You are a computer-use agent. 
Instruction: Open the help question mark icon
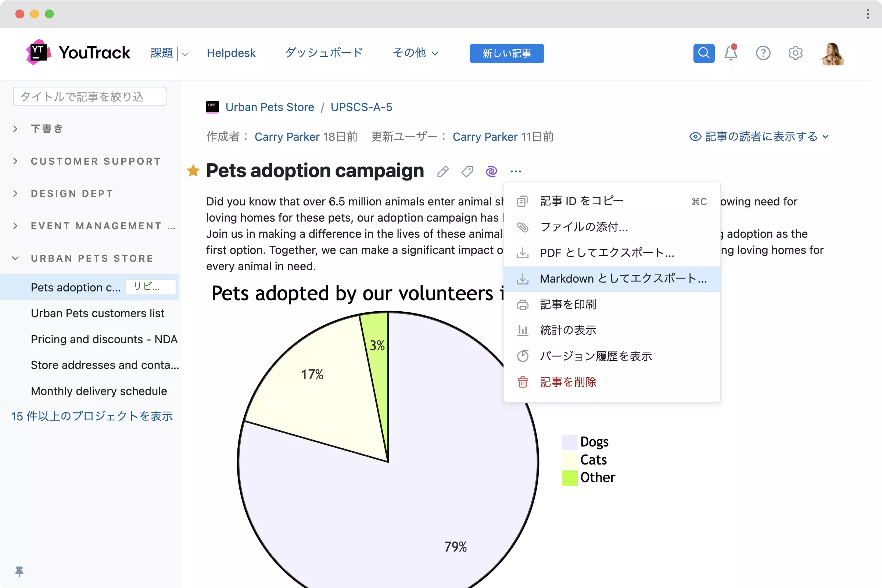(x=763, y=53)
